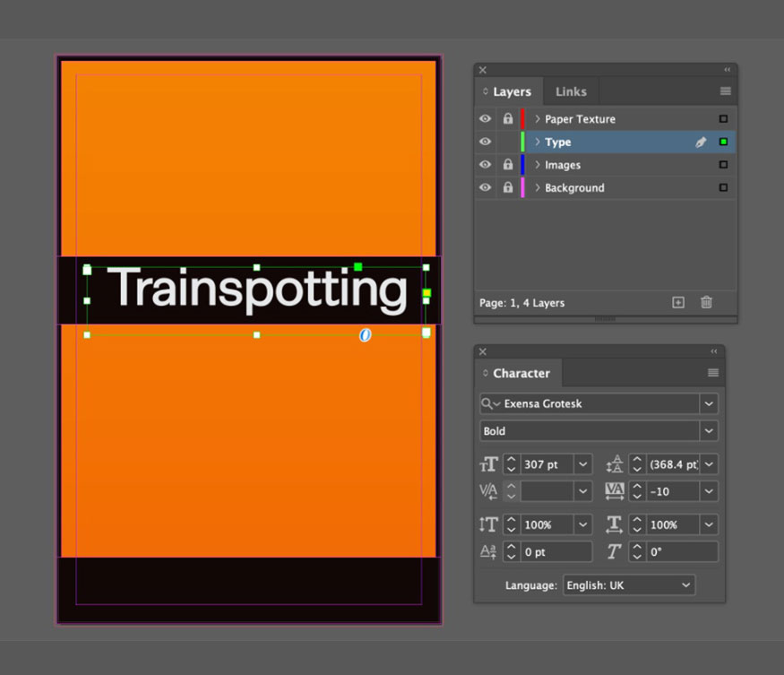Click the Type layer selection indicator square
The width and height of the screenshot is (784, 675).
coord(723,142)
